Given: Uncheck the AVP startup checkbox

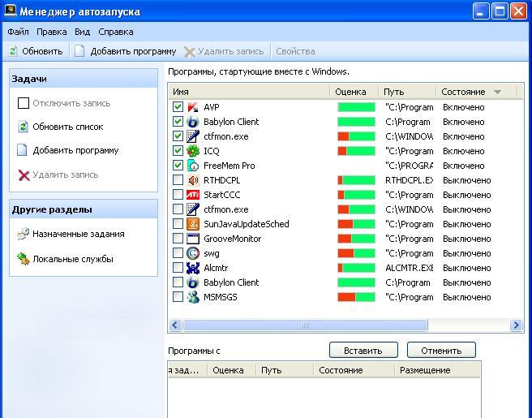Looking at the screenshot, I should point(178,107).
